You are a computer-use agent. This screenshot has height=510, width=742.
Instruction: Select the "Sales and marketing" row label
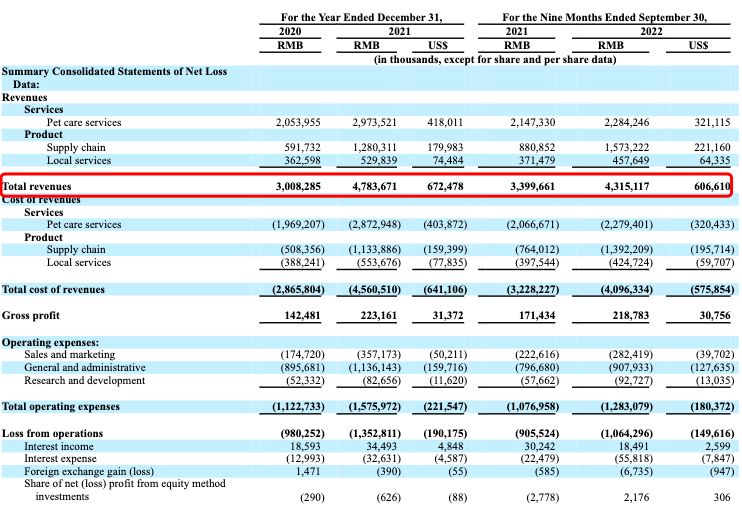[71, 355]
